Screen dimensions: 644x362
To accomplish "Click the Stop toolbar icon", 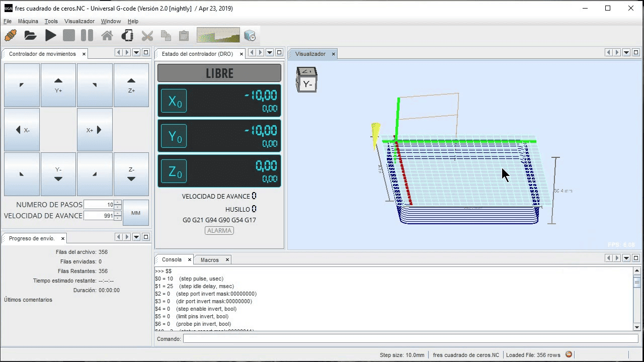I will (68, 35).
